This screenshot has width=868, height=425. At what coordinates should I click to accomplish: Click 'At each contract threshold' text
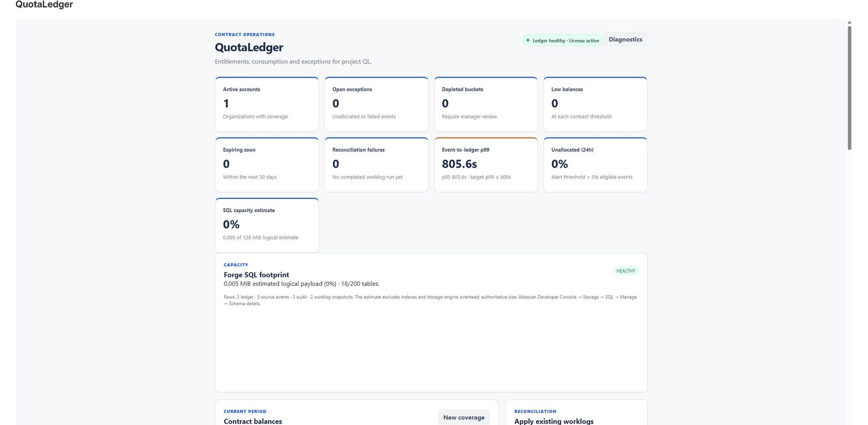[x=581, y=117]
